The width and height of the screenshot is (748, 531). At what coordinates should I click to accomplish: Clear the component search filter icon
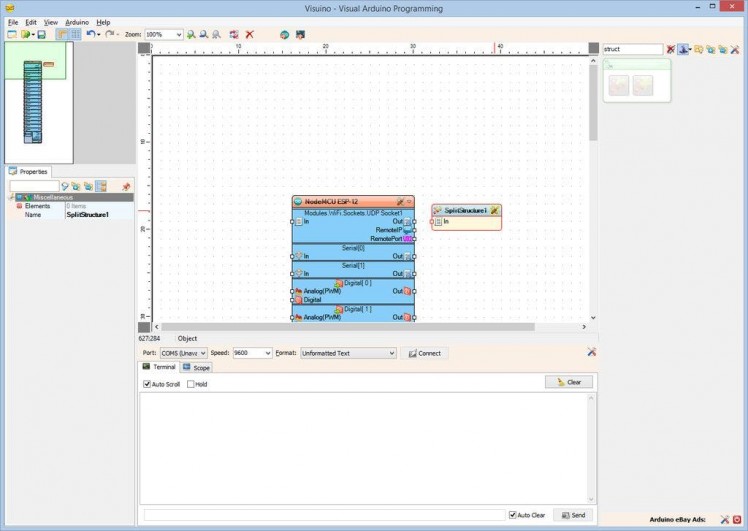click(x=671, y=49)
